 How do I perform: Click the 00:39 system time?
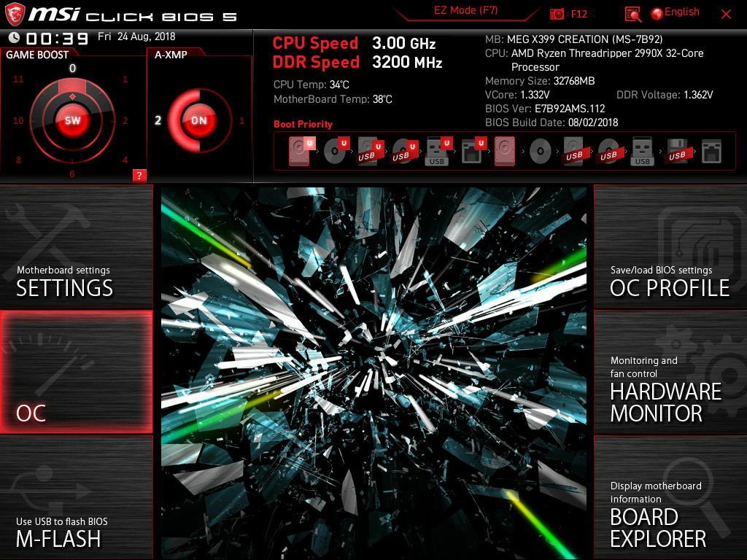(x=57, y=39)
